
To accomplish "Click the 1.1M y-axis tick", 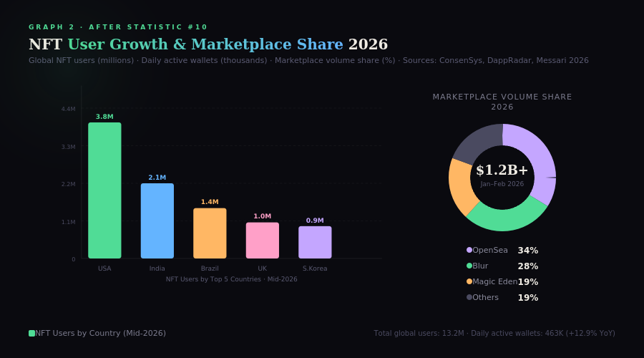I will (x=68, y=222).
